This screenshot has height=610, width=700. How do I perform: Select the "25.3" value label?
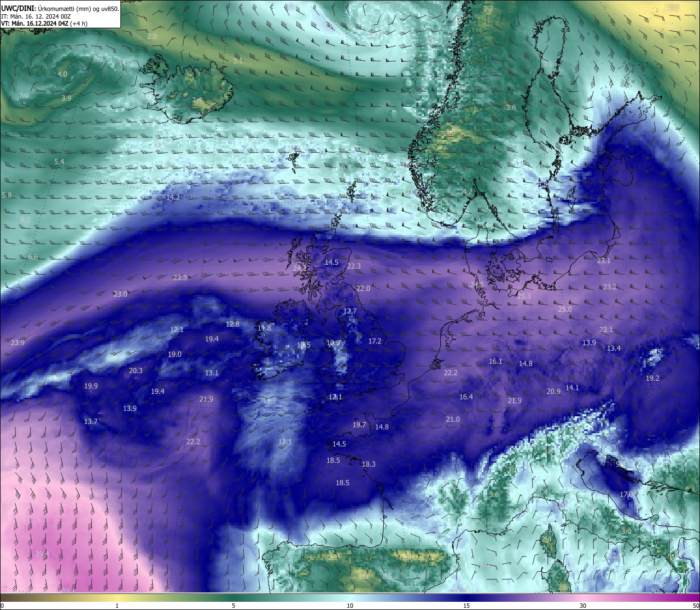524,296
